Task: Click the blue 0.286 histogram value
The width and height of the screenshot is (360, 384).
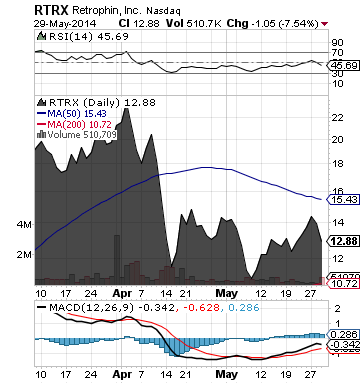Action: click(244, 307)
